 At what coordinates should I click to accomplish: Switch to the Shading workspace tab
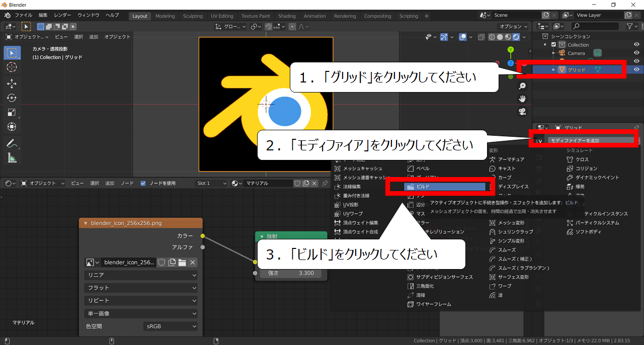click(x=287, y=16)
